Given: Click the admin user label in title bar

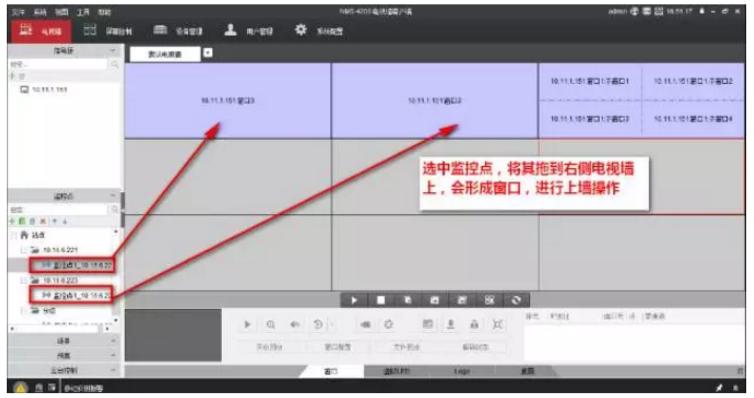Looking at the screenshot, I should click(617, 12).
